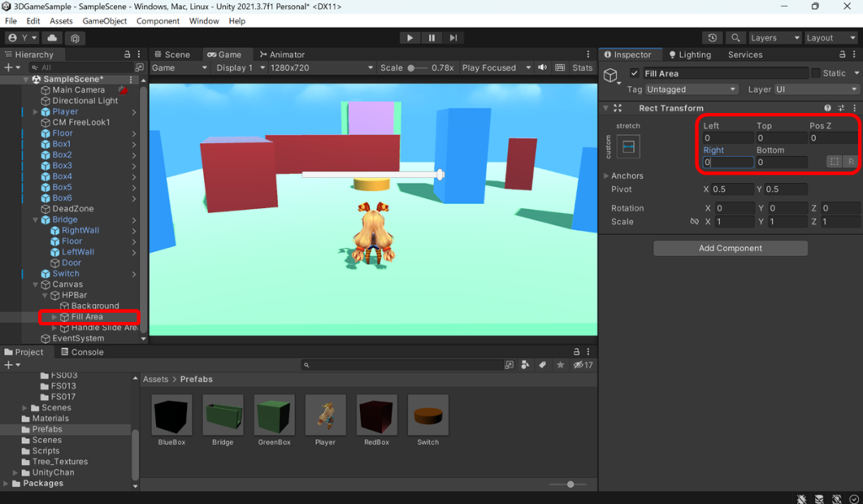Click the Add Component button
863x504 pixels.
(x=730, y=248)
